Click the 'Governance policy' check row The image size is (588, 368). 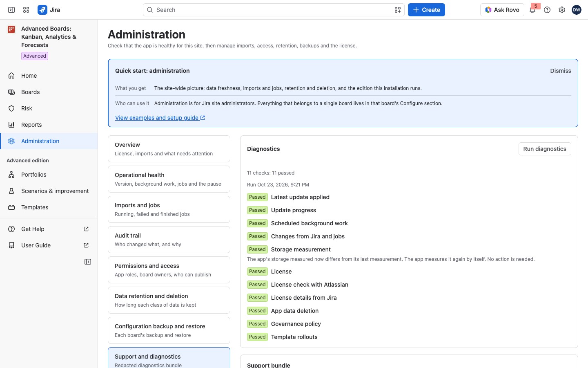click(x=409, y=324)
